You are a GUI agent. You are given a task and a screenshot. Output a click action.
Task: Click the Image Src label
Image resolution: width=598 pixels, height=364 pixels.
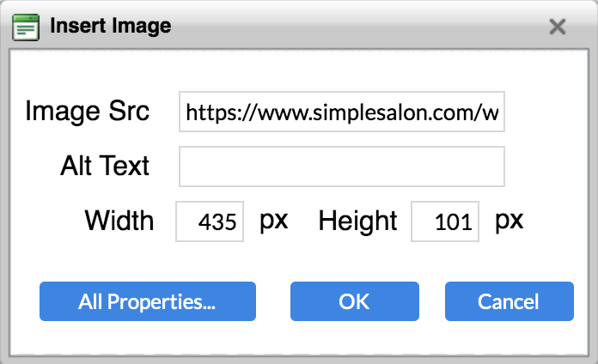88,112
